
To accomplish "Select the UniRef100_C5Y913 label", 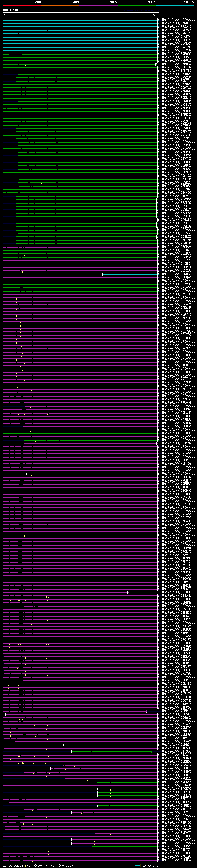I will tap(177, 138).
